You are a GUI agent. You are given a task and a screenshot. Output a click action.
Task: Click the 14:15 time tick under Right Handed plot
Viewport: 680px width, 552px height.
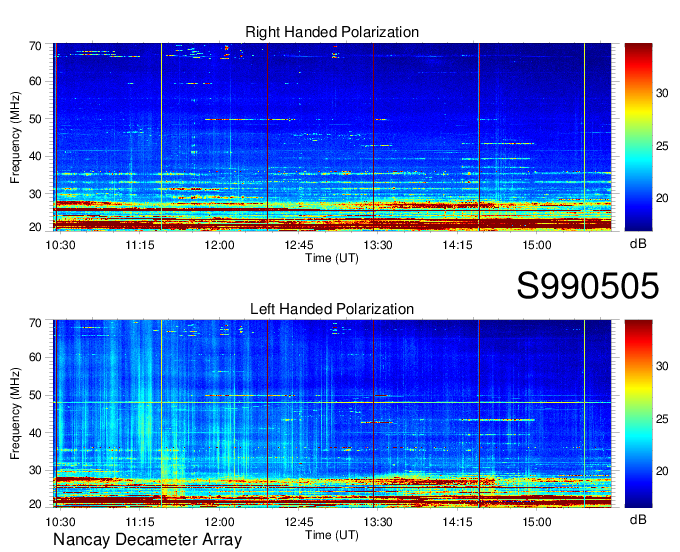pyautogui.click(x=457, y=245)
